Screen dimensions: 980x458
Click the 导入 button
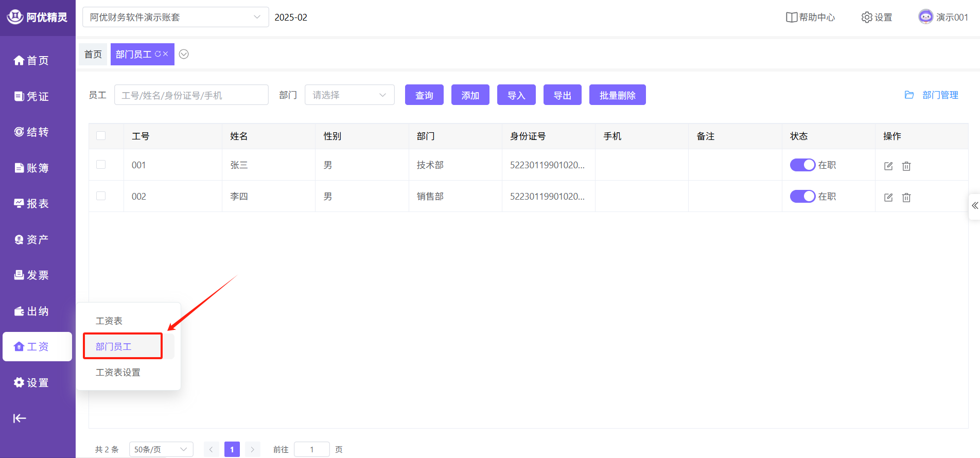pos(516,95)
